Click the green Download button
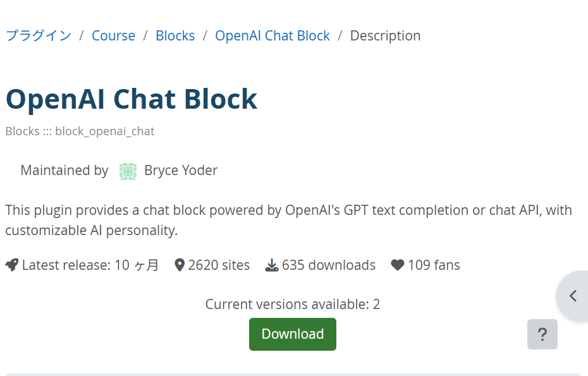This screenshot has width=588, height=376. point(292,334)
